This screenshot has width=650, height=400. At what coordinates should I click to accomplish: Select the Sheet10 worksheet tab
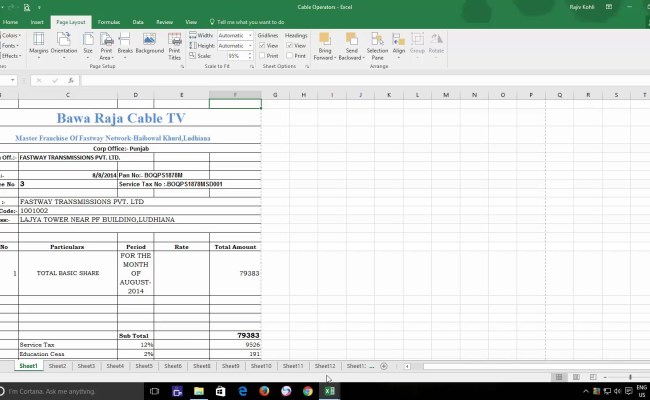[261, 366]
